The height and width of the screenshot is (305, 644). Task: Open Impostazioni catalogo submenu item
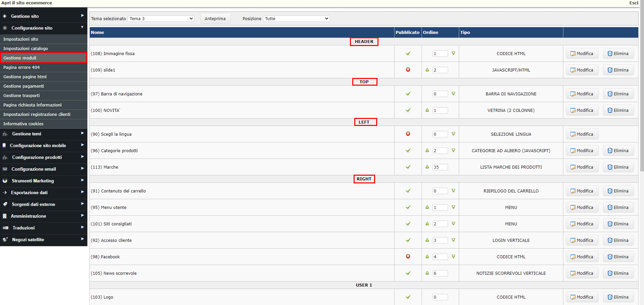click(44, 48)
